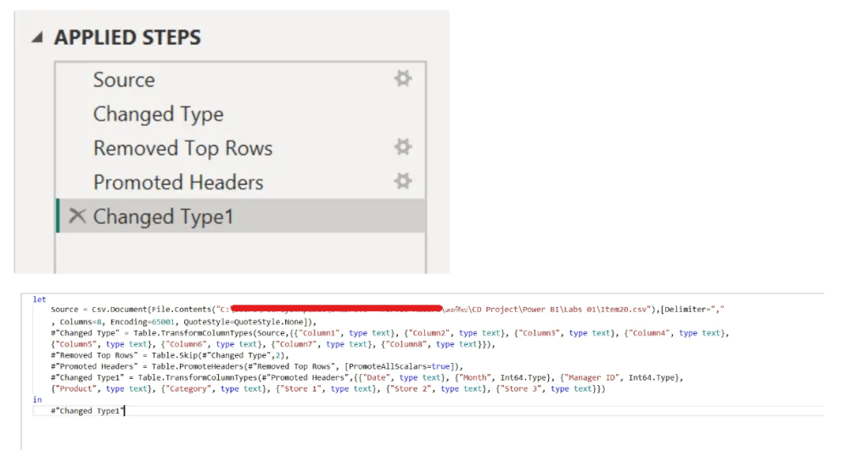868x457 pixels.
Task: Click the Table.Skip code line
Action: coord(170,355)
